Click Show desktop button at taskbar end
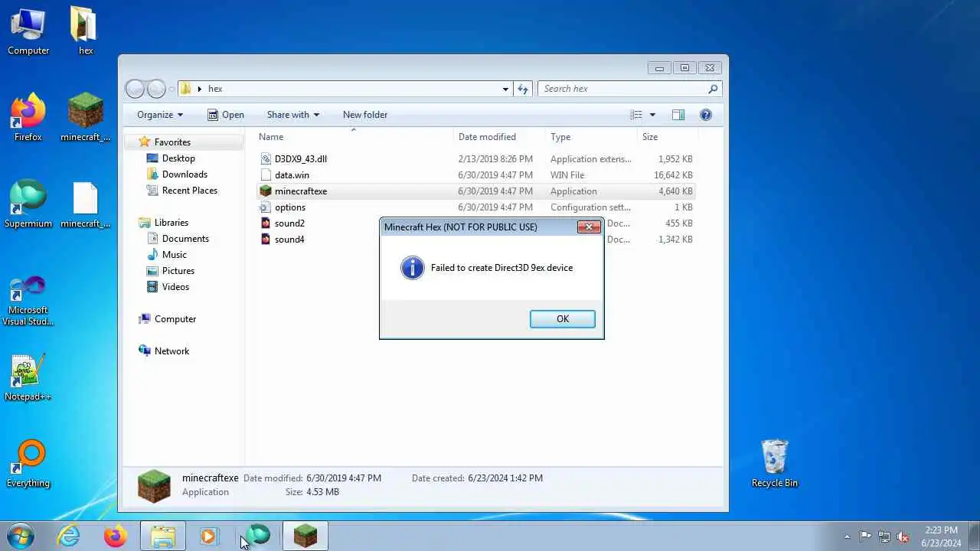This screenshot has height=551, width=980. [x=975, y=536]
